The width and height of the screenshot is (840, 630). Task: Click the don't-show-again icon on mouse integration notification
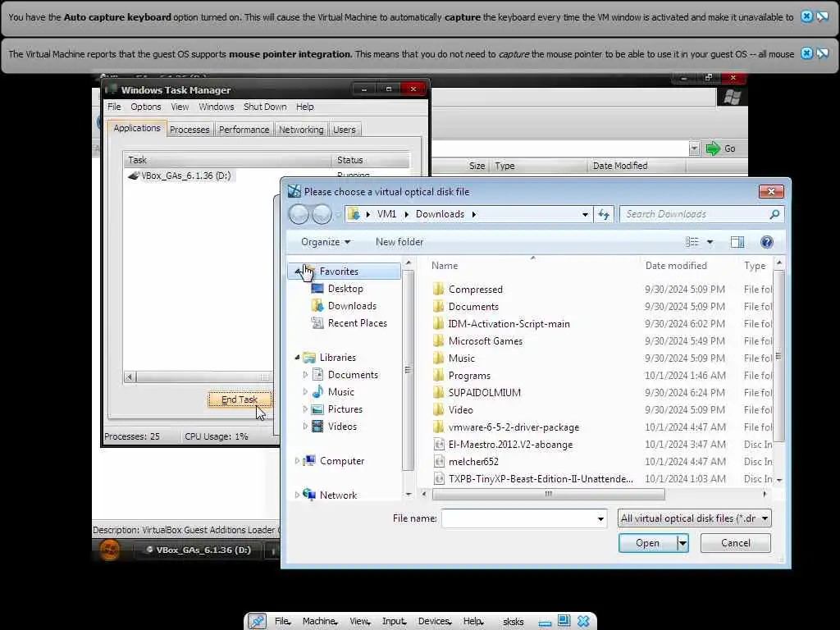[822, 53]
